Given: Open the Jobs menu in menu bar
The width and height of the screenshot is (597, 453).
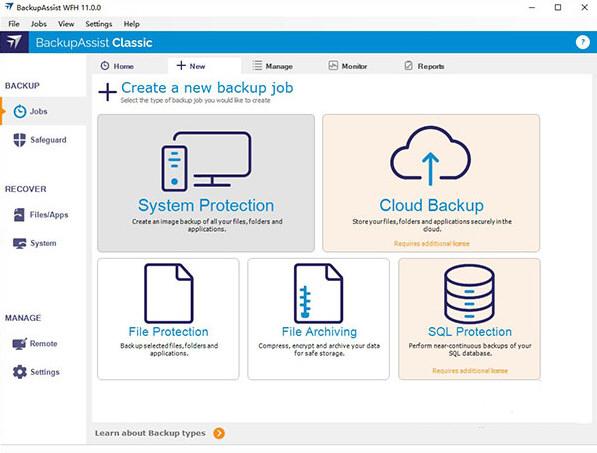Looking at the screenshot, I should point(39,24).
